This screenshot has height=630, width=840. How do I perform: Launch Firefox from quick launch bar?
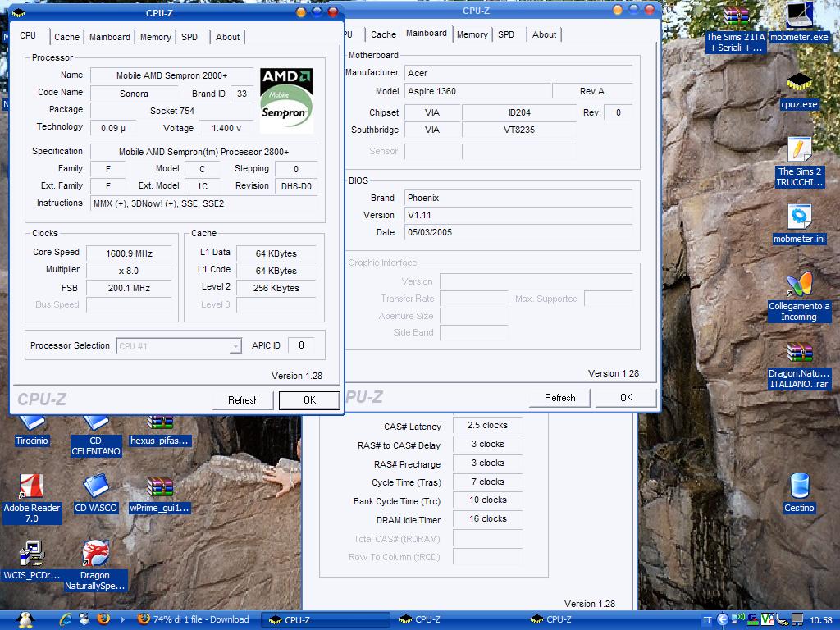click(103, 619)
